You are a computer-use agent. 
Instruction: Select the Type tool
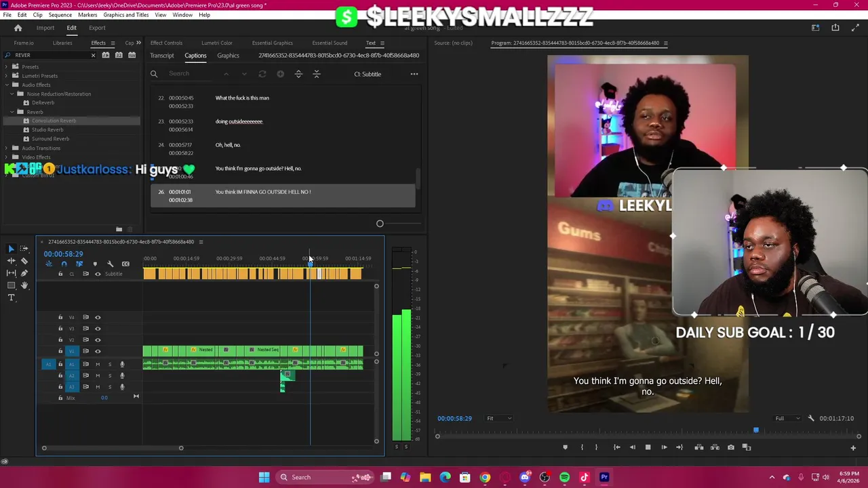point(11,298)
